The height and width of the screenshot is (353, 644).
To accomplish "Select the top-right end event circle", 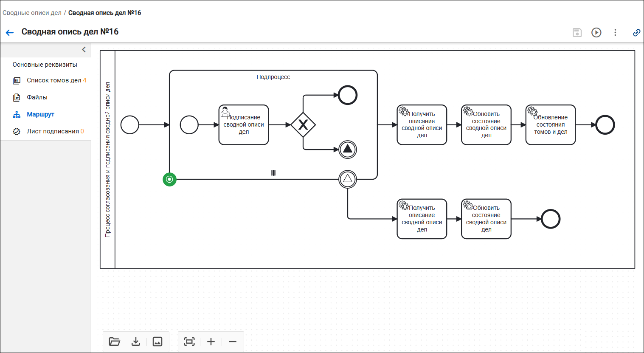I will pos(605,125).
